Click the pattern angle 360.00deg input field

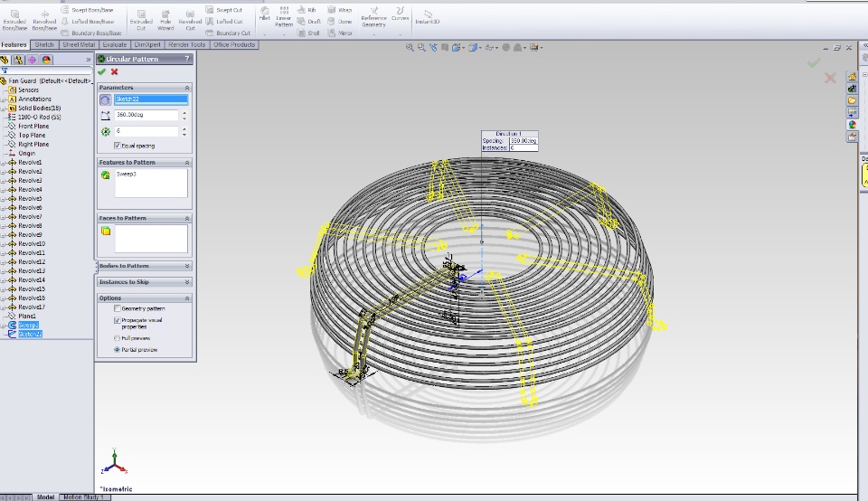click(146, 116)
